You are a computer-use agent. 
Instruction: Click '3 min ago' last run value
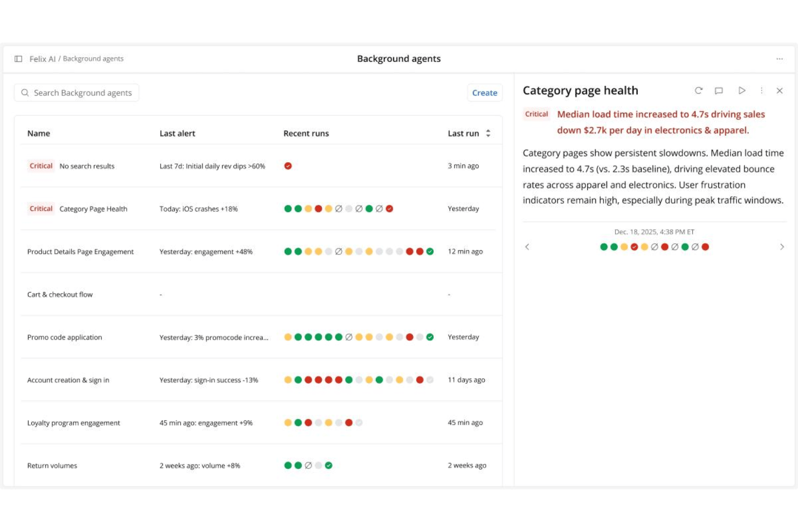463,166
